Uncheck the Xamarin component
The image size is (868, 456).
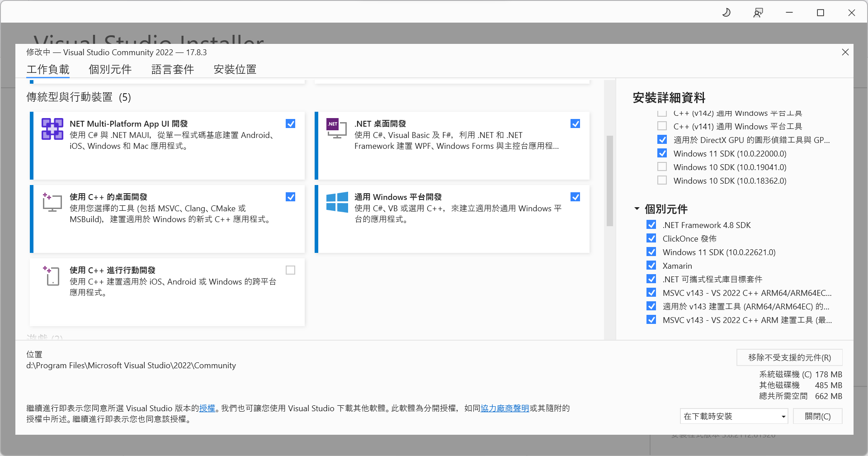[x=651, y=265]
